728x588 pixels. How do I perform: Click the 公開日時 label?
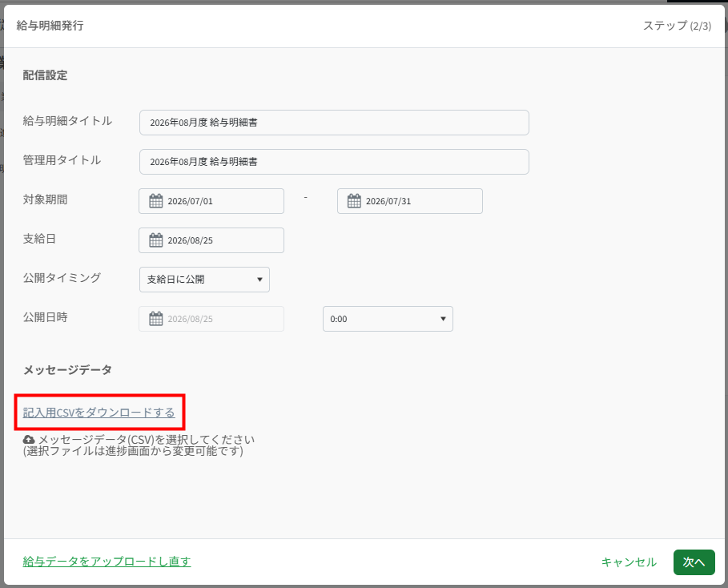(45, 317)
